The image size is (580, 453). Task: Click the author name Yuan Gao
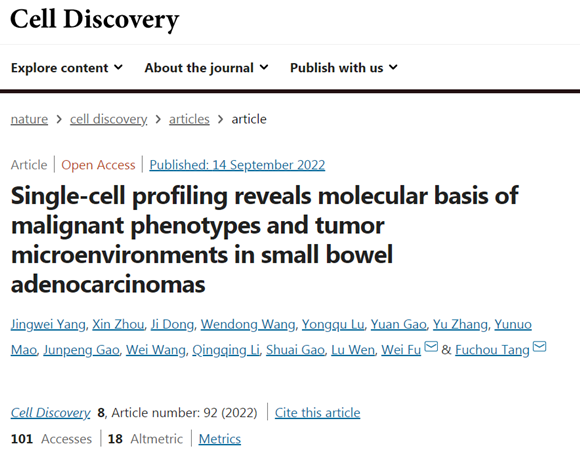pyautogui.click(x=398, y=324)
